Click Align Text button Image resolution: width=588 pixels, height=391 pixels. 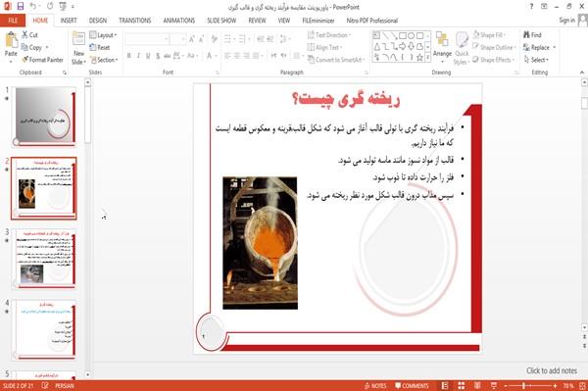point(324,47)
